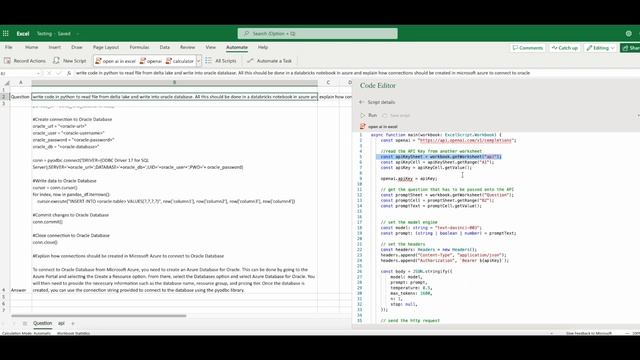The image size is (640, 360).
Task: Click code line 'const model: string'
Action: click(x=431, y=228)
